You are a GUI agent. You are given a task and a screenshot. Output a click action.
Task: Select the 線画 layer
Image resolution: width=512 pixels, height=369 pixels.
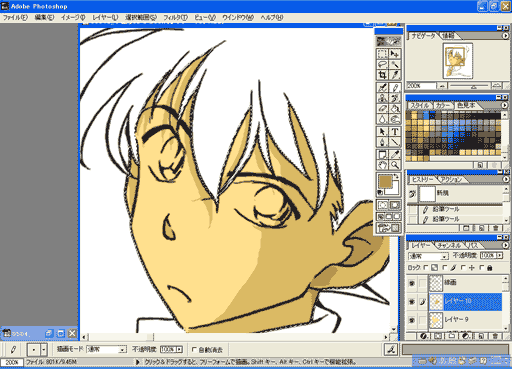coord(465,283)
